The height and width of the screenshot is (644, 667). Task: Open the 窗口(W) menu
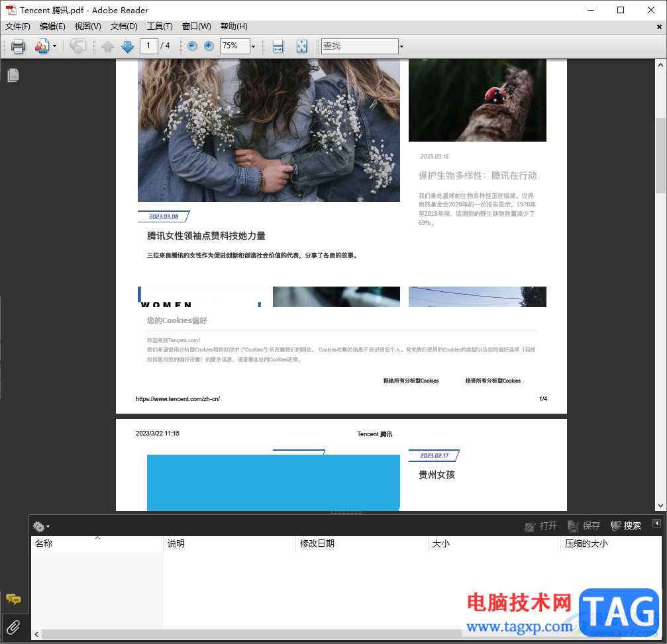coord(196,26)
